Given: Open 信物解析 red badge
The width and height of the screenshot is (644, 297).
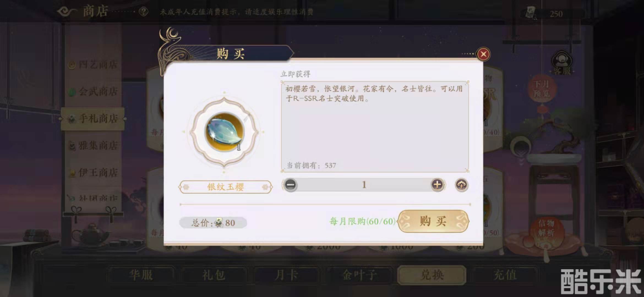Looking at the screenshot, I should click(x=546, y=228).
